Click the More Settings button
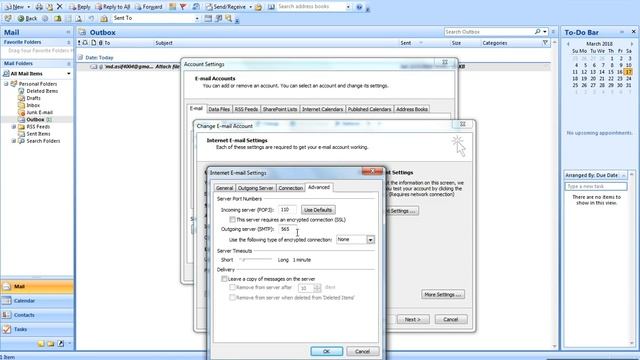The width and height of the screenshot is (640, 360). 443,295
